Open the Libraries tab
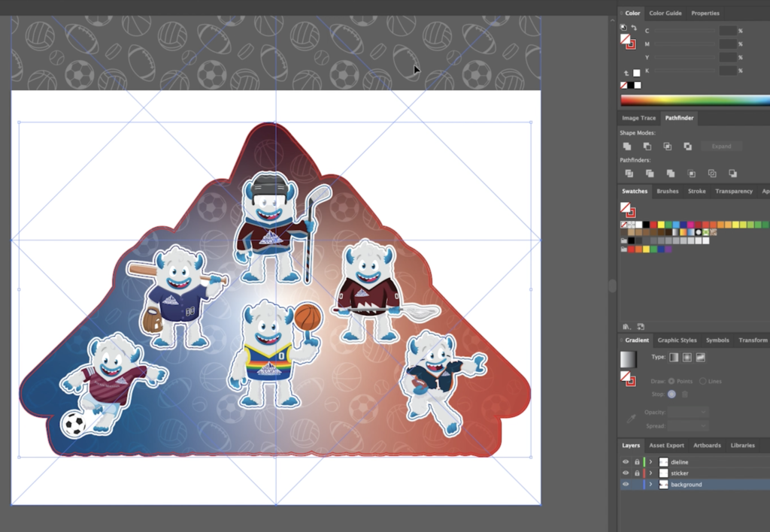770x532 pixels. coord(742,446)
